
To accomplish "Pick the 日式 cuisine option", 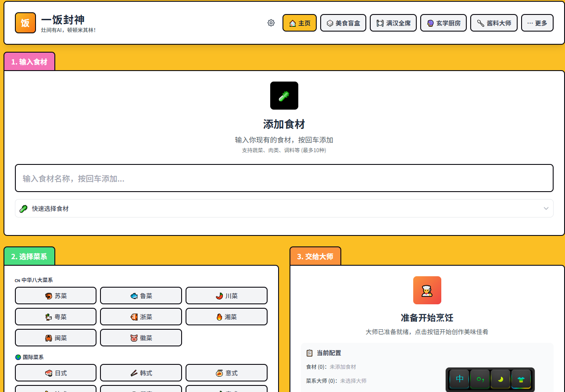I will pos(56,373).
